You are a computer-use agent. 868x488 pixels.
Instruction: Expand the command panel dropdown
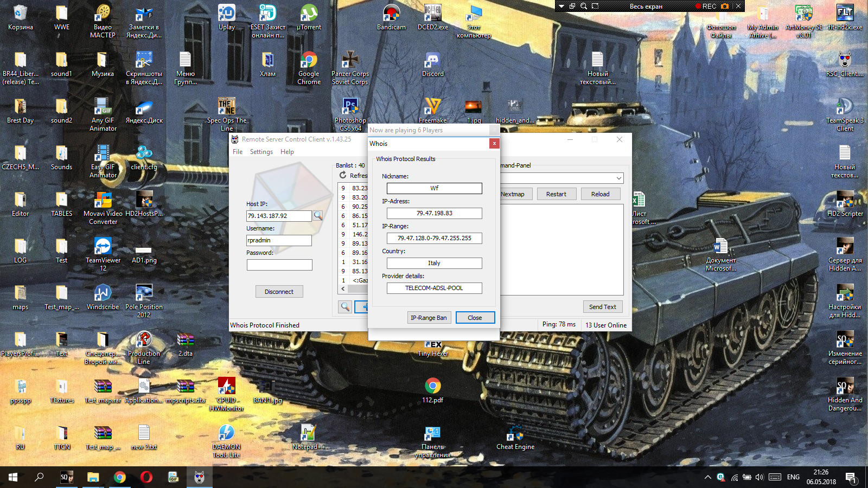tap(618, 178)
